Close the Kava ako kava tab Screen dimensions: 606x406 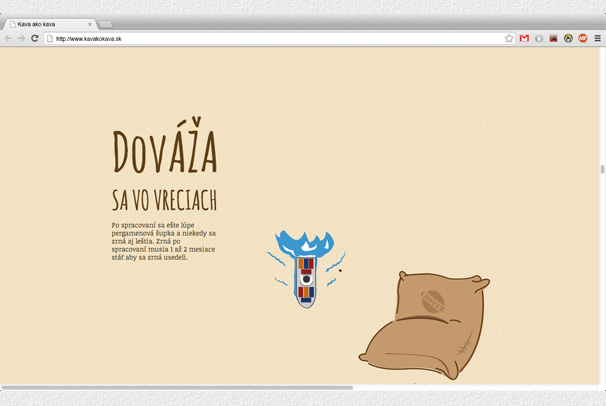pos(90,24)
